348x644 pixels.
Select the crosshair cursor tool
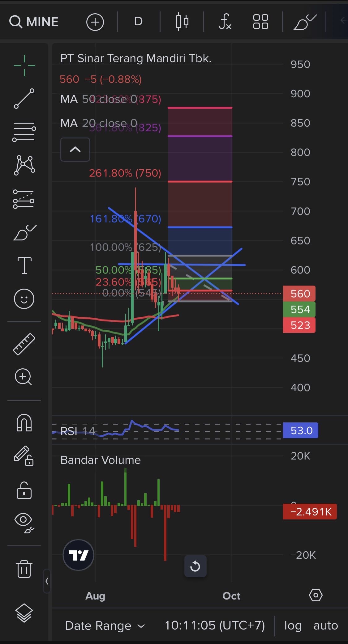coord(24,66)
